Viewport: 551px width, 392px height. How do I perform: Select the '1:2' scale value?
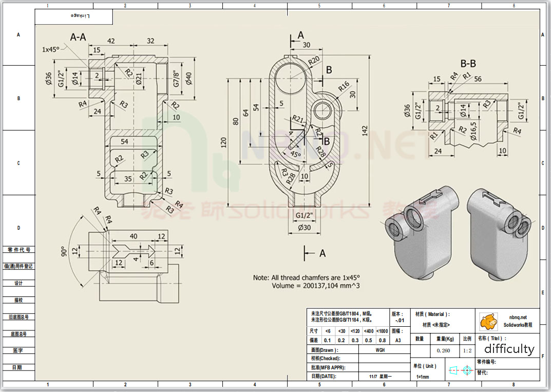pos(467,350)
